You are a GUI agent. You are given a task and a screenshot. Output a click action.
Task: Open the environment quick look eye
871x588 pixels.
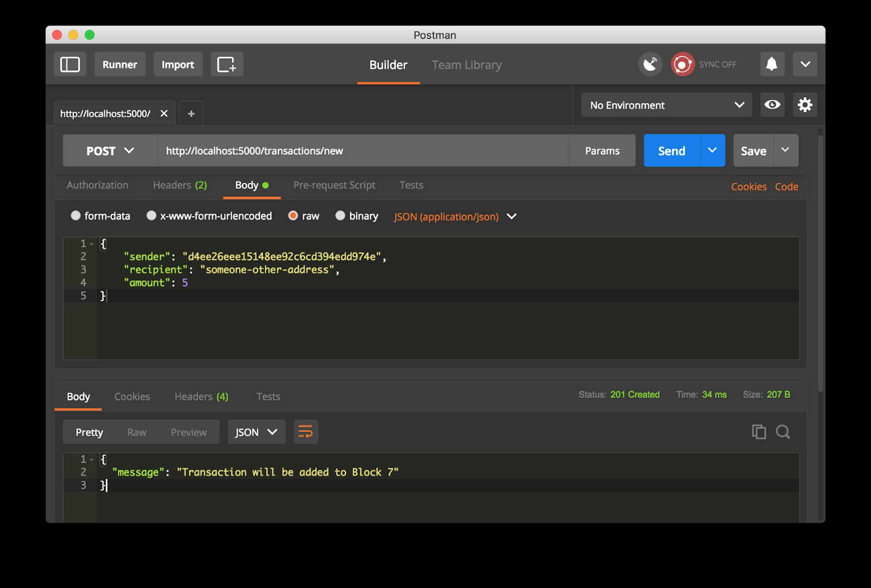(772, 105)
